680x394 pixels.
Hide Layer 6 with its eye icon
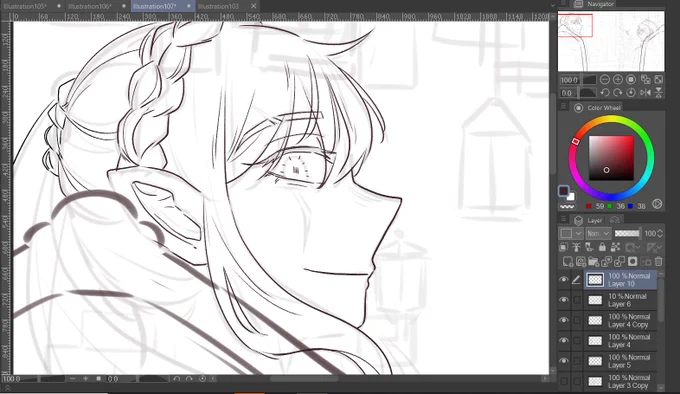pyautogui.click(x=563, y=300)
